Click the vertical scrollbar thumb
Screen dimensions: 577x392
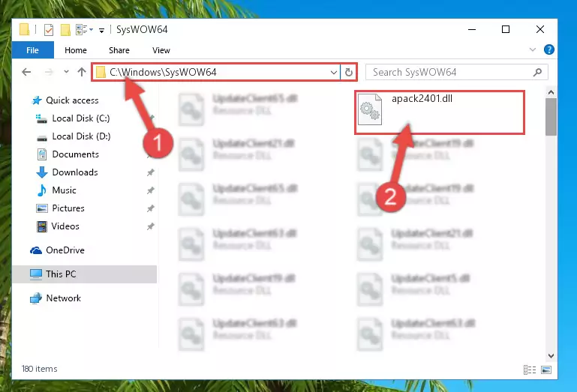(551, 117)
